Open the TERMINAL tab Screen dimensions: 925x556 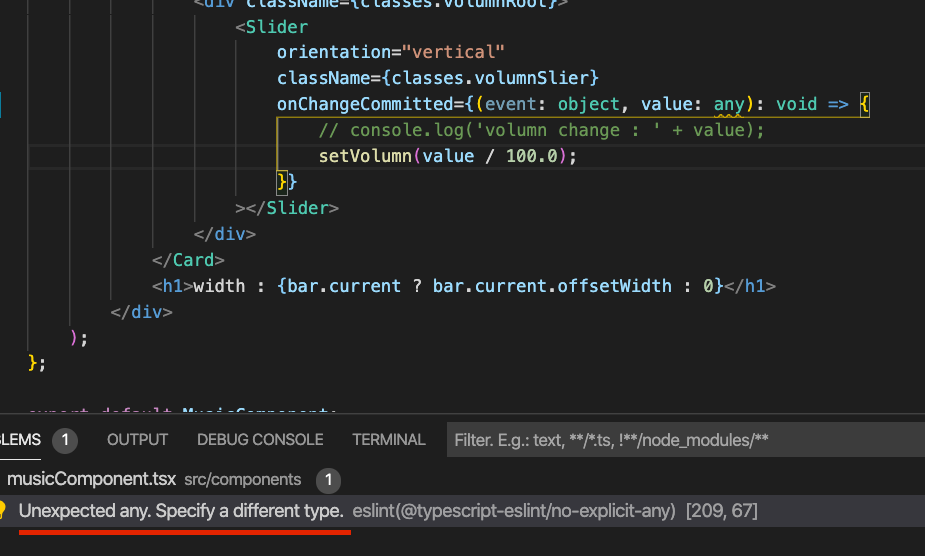tap(389, 440)
